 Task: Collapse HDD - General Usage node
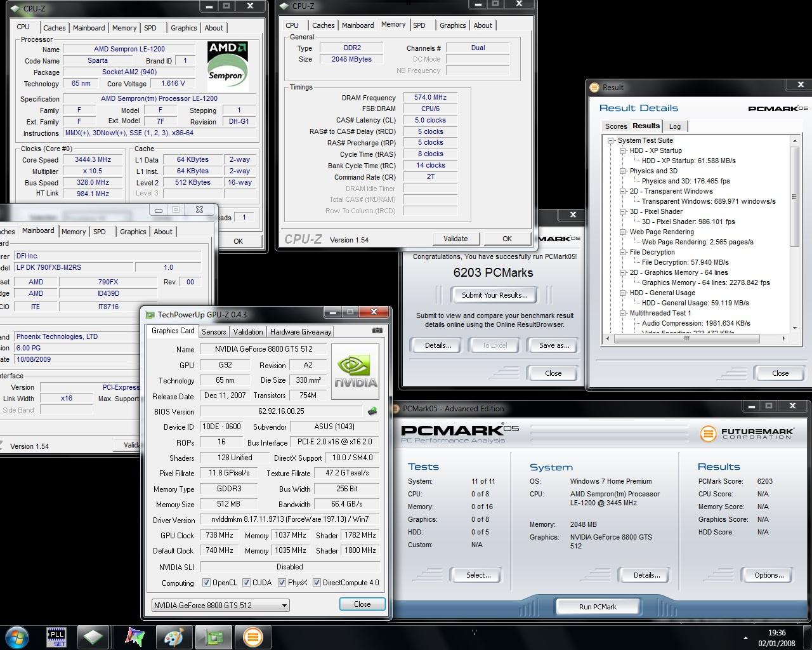[622, 293]
